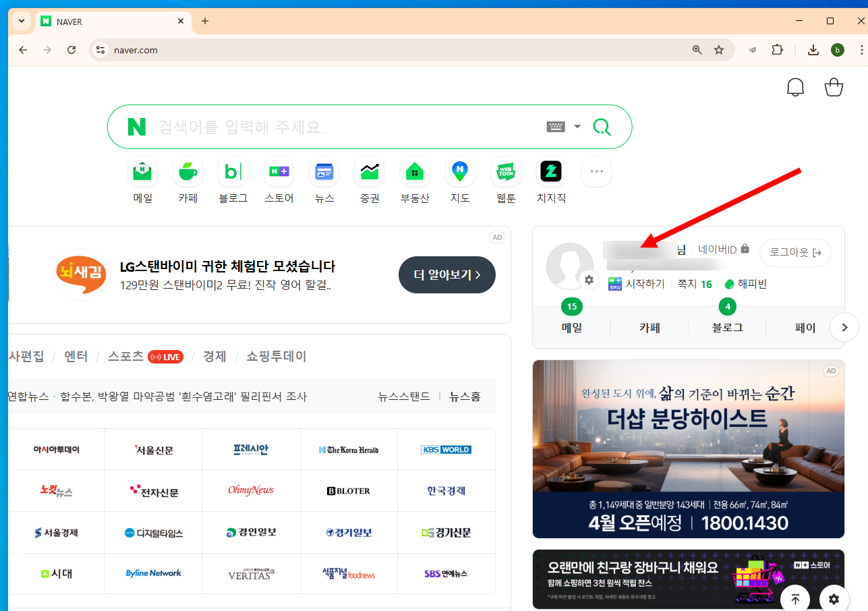Switch to the 스포츠 LIVE news tab
The width and height of the screenshot is (868, 611).
tap(145, 357)
